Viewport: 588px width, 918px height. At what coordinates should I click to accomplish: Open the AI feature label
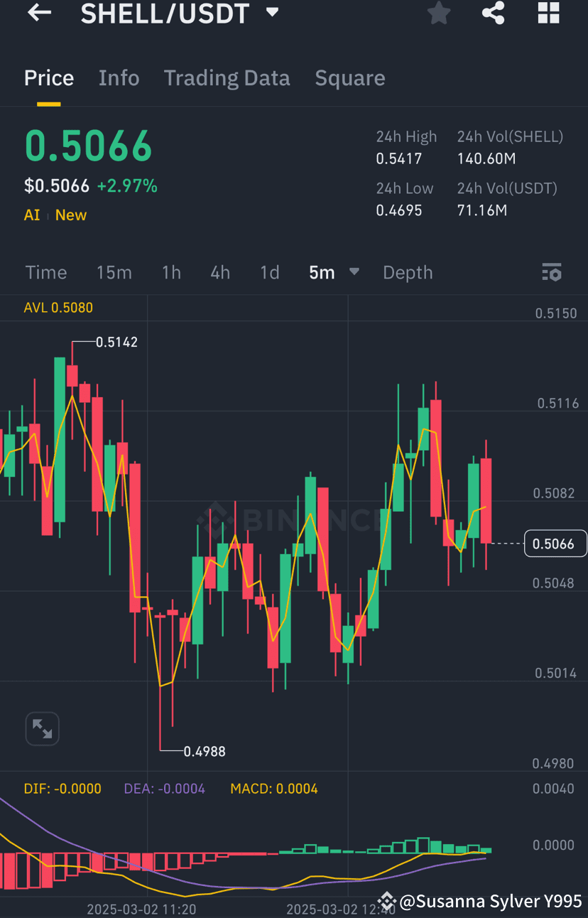(x=31, y=215)
